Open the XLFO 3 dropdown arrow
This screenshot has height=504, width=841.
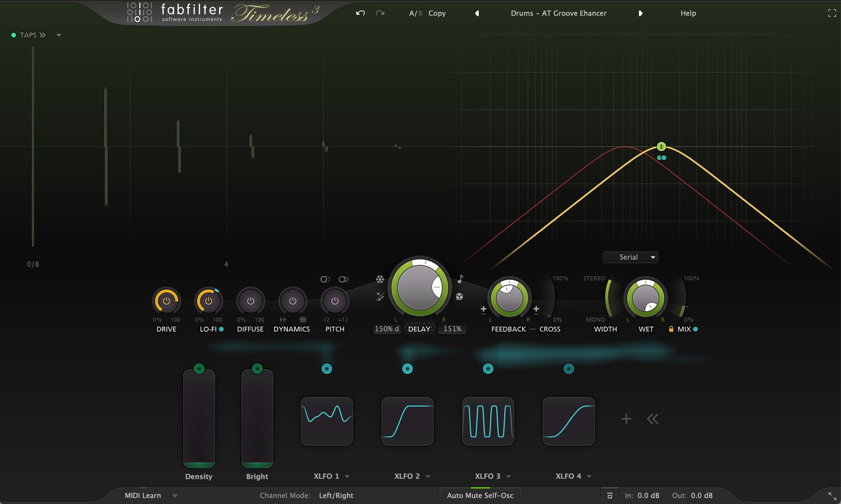(x=509, y=476)
